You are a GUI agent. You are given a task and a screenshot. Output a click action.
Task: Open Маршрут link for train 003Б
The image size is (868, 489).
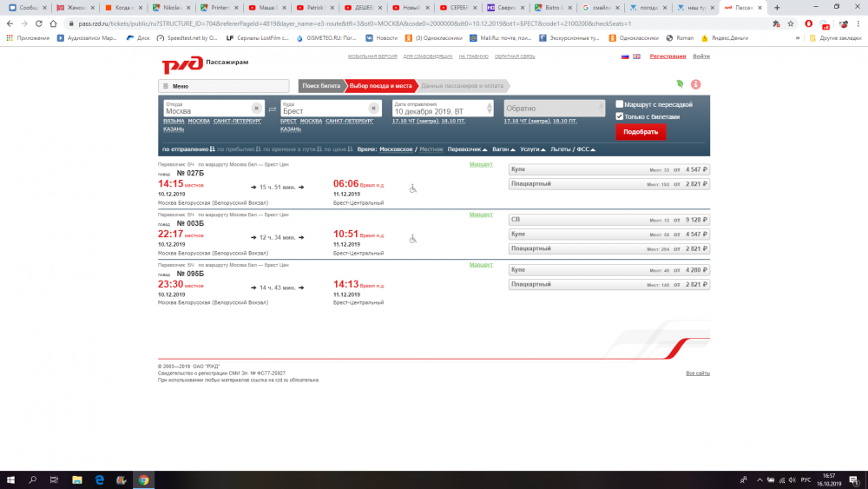(480, 215)
